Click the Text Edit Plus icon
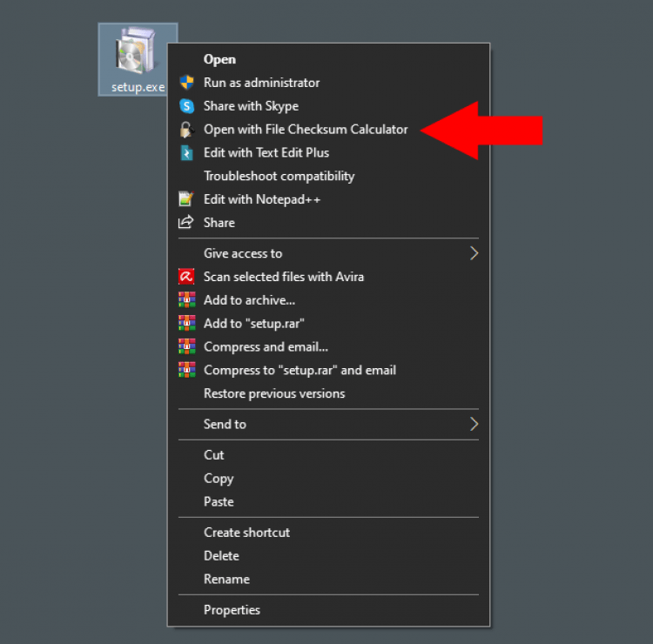The width and height of the screenshot is (653, 644). pos(186,153)
